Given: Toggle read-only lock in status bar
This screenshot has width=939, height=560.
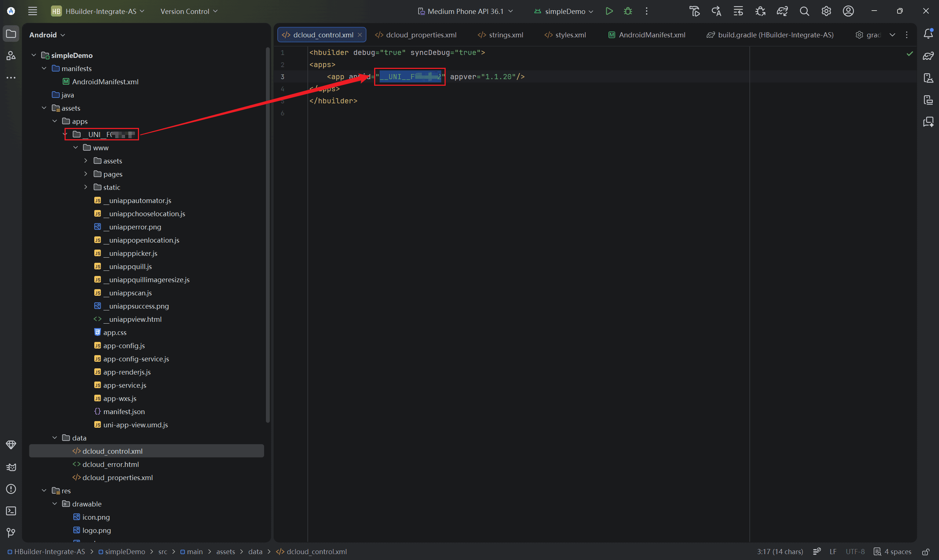Looking at the screenshot, I should [925, 552].
